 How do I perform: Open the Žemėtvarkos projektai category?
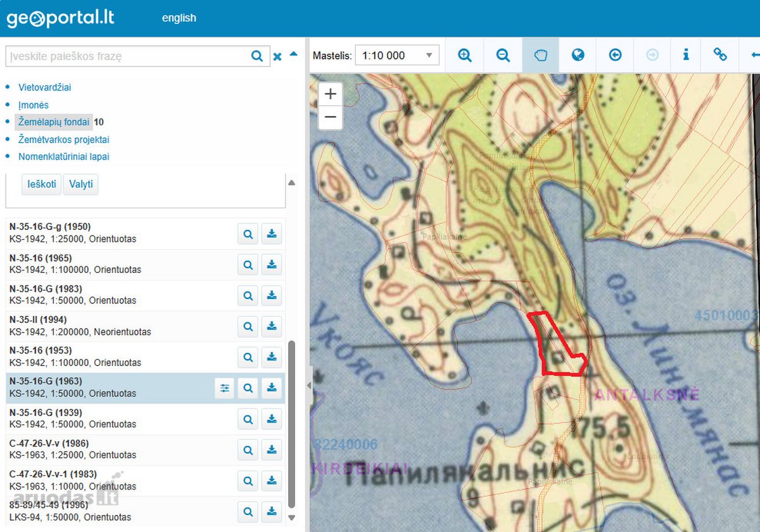coord(64,139)
